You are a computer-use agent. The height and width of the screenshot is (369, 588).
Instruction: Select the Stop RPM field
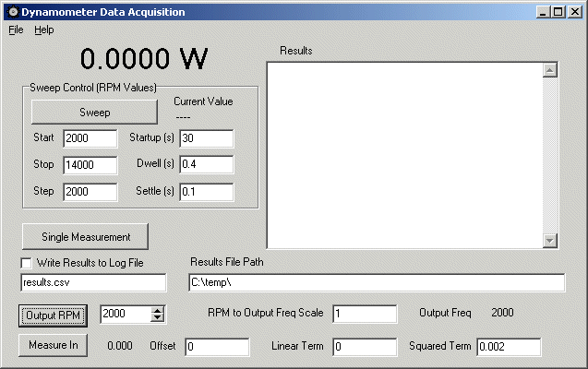click(x=90, y=165)
